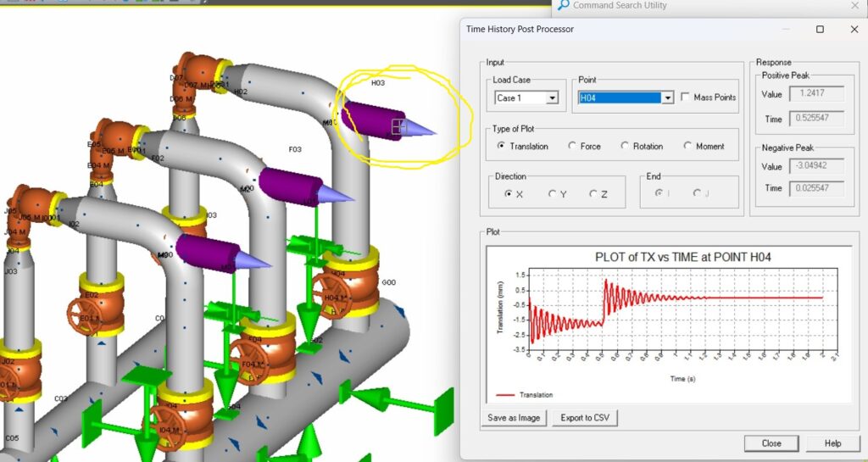
Task: Choose the Force plot type
Action: 573,146
